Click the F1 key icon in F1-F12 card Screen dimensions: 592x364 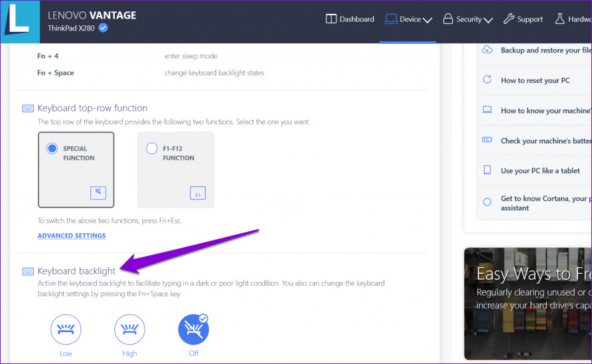(x=198, y=193)
